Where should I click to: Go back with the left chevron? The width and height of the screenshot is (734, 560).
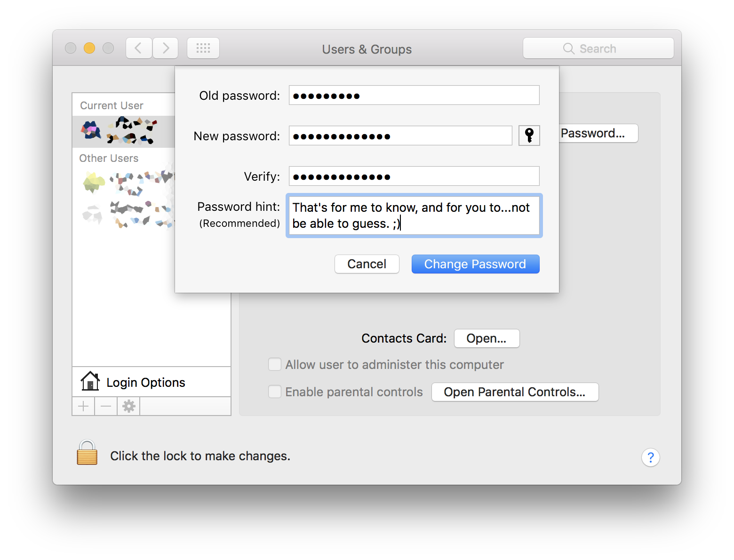tap(139, 48)
